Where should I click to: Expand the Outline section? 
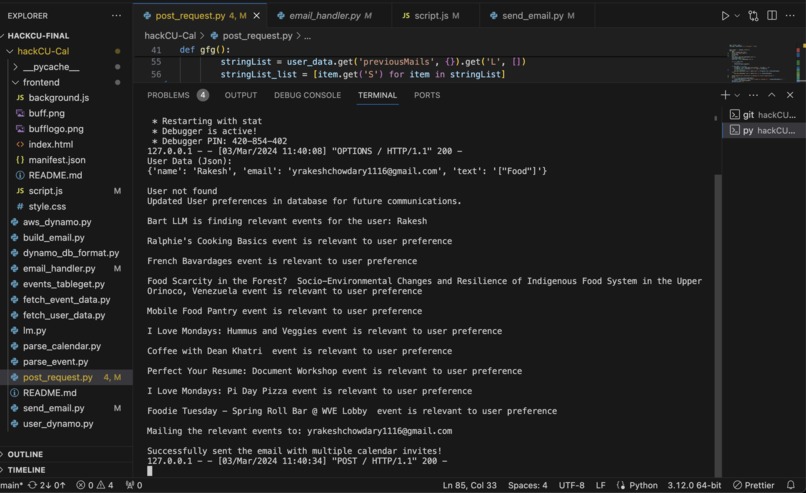coord(25,454)
